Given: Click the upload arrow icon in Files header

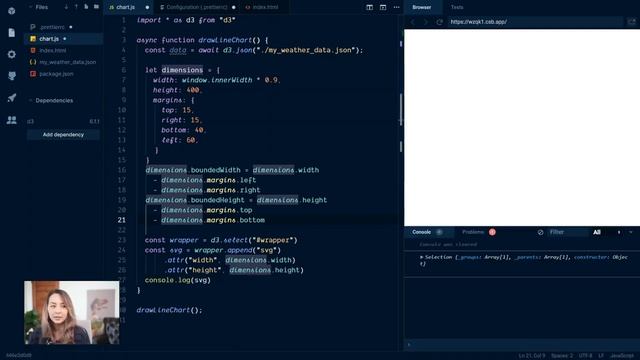Looking at the screenshot, I should 76,7.
